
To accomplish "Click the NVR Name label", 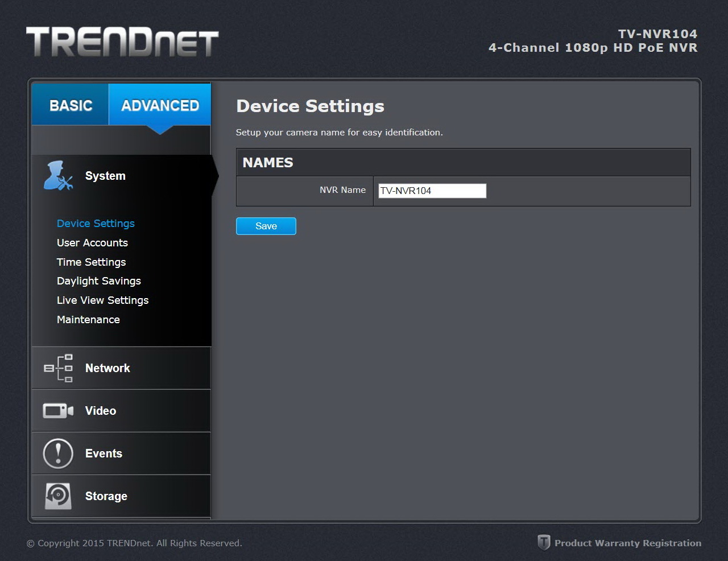I will click(x=342, y=190).
